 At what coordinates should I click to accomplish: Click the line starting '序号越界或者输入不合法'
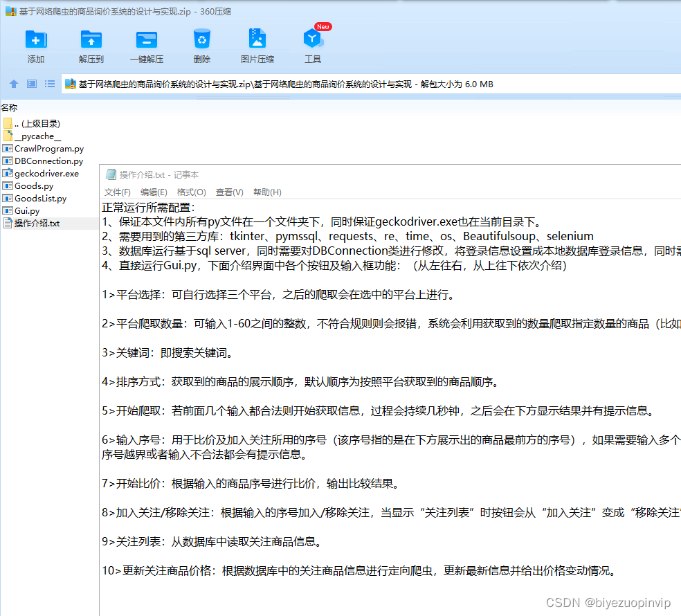(x=206, y=455)
